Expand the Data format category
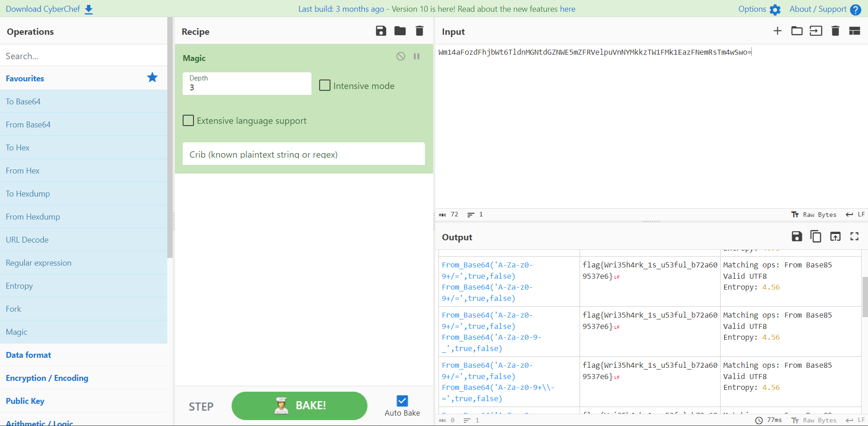The width and height of the screenshot is (868, 426). point(28,355)
